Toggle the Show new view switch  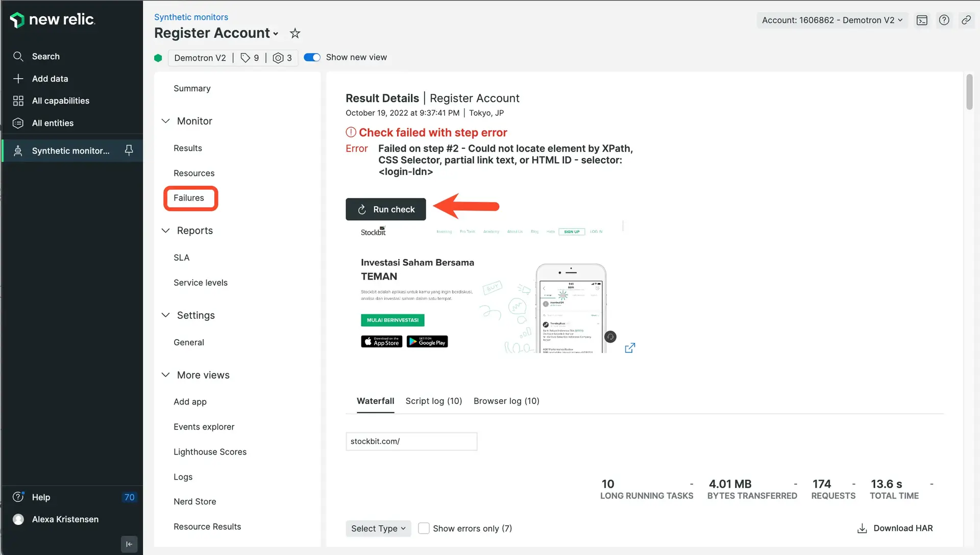pos(312,58)
